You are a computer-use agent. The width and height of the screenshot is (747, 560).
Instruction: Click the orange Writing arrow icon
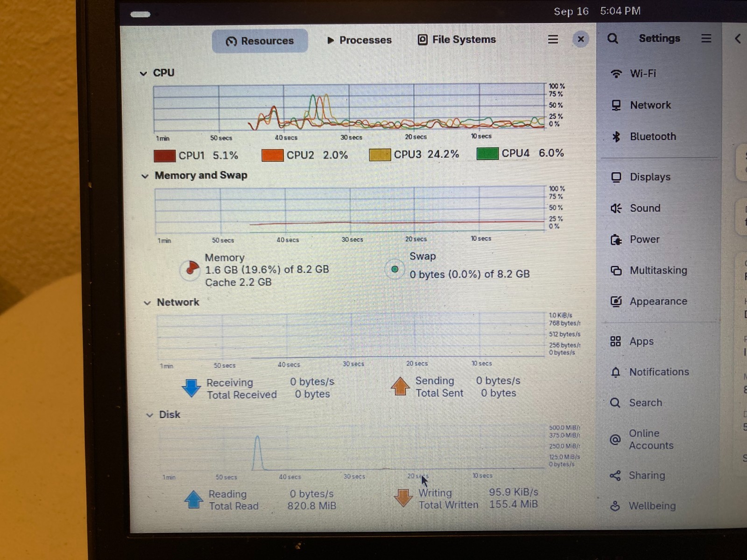click(403, 498)
